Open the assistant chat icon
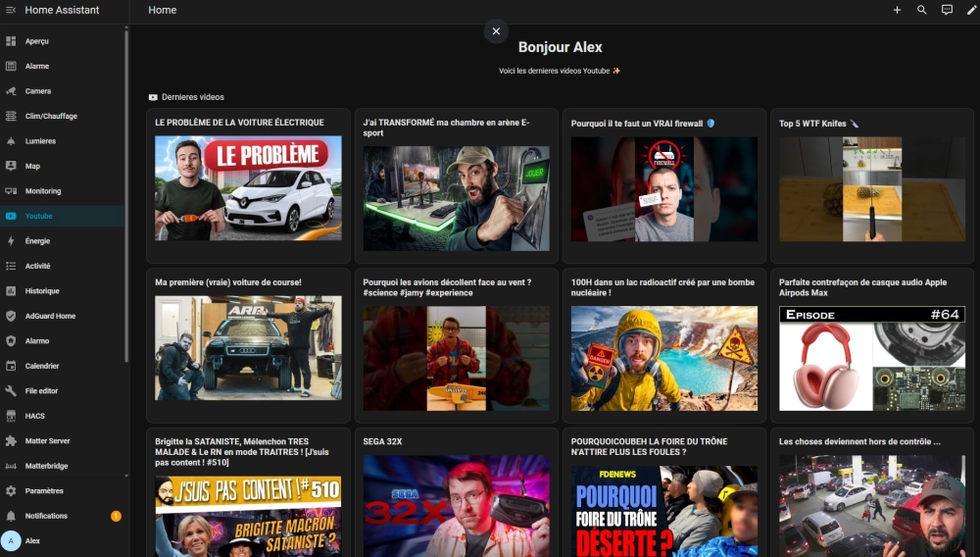Viewport: 980px width, 557px height. [947, 10]
